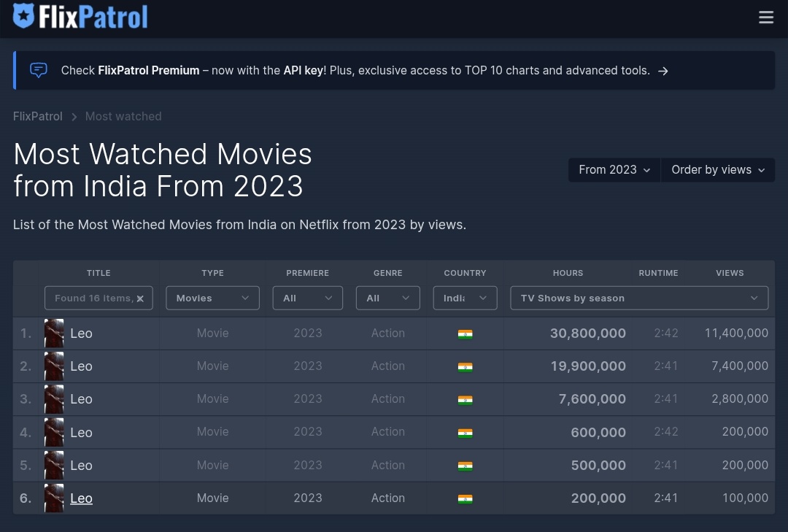Go to FlixPatrol breadcrumb link
The width and height of the screenshot is (788, 532).
tap(38, 116)
